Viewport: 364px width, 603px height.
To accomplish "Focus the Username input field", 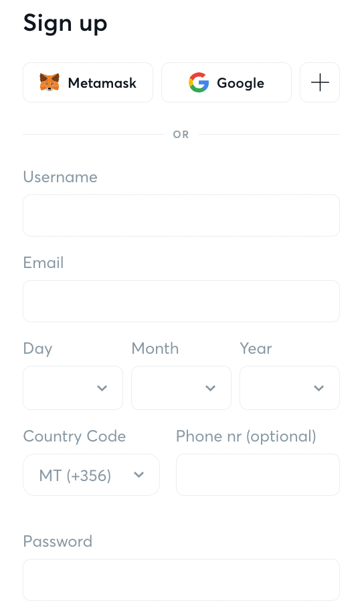I will pos(181,215).
